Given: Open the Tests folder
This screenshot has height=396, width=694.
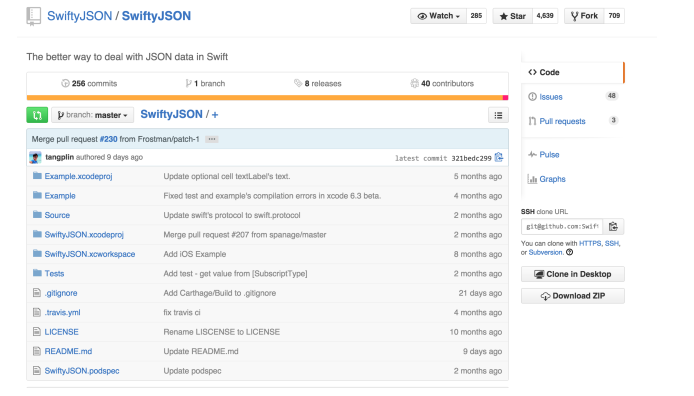Looking at the screenshot, I should pos(54,273).
